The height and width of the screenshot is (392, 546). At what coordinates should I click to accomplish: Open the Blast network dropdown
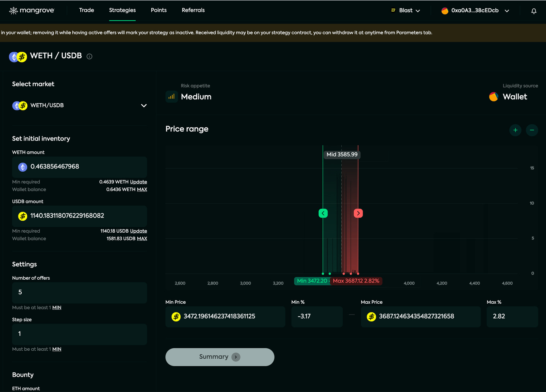(x=406, y=10)
